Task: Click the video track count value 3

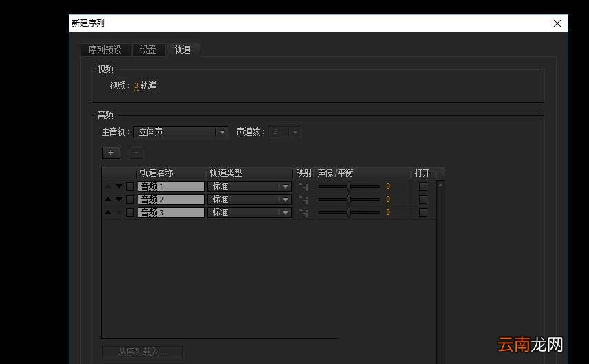Action: click(x=136, y=86)
